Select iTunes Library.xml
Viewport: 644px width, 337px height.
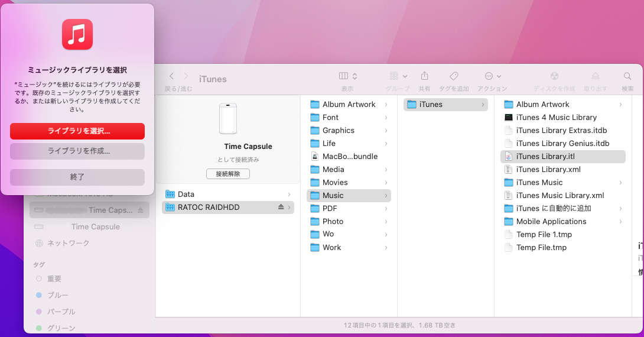click(x=562, y=170)
